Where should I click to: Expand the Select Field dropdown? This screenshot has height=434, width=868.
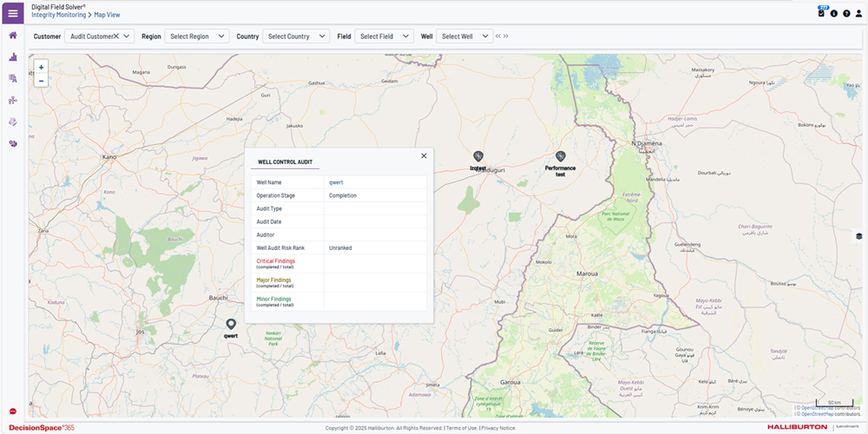click(x=383, y=36)
